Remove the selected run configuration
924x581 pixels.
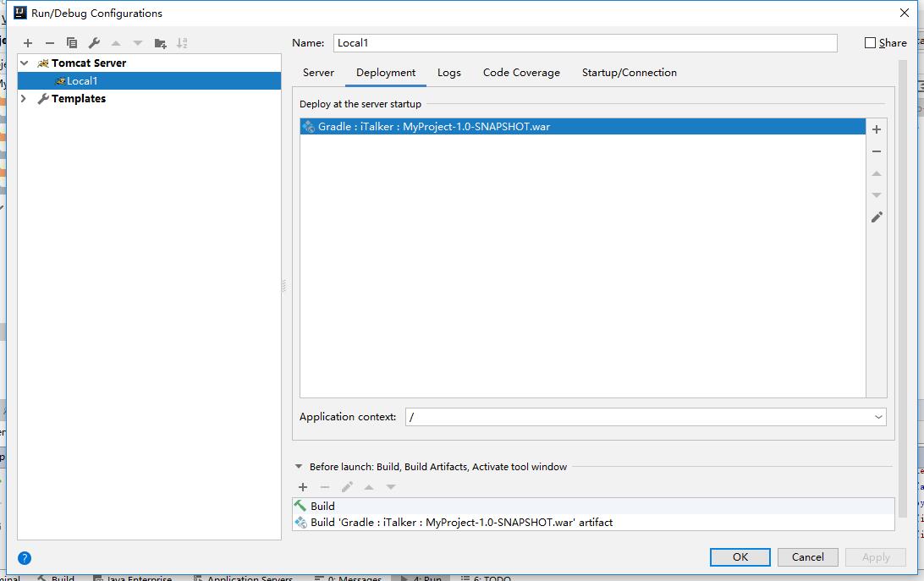coord(49,43)
